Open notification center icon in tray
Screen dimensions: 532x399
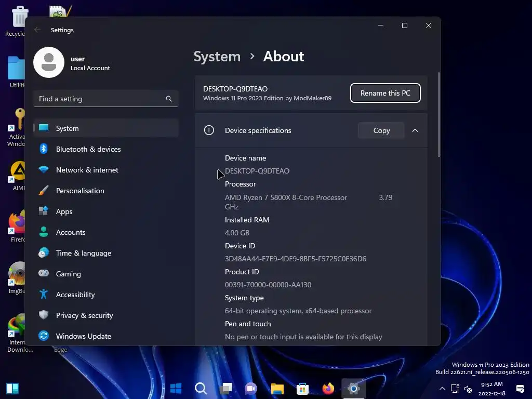point(520,389)
